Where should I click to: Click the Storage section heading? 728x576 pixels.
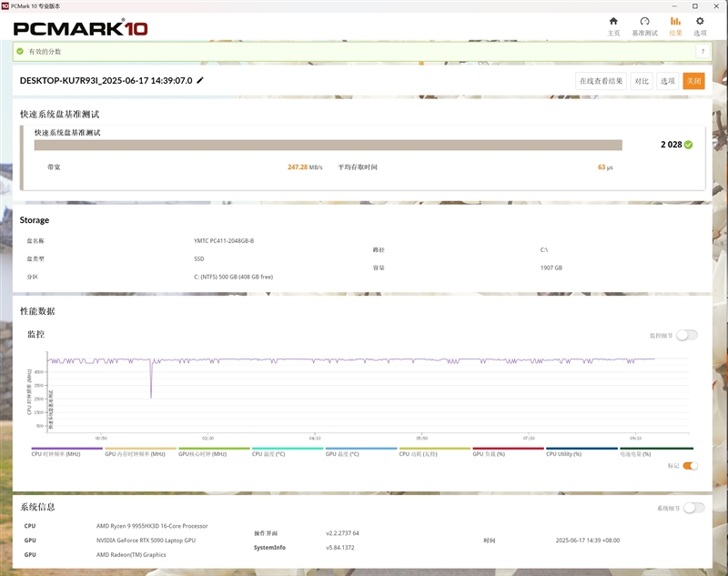coord(35,220)
